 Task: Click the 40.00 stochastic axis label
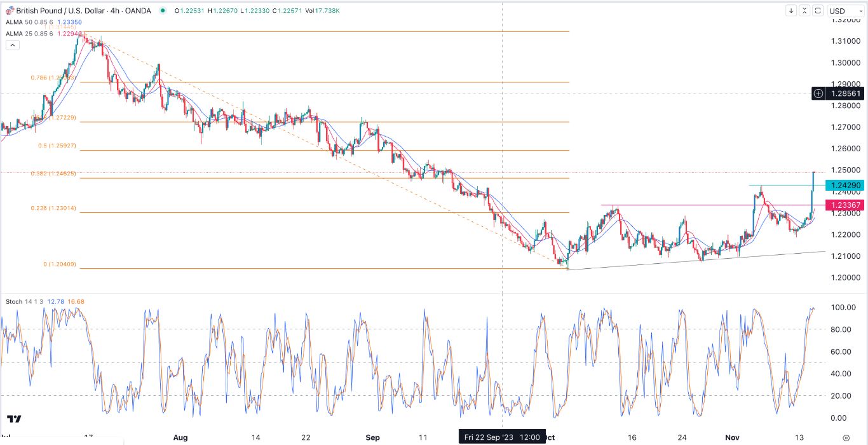842,374
